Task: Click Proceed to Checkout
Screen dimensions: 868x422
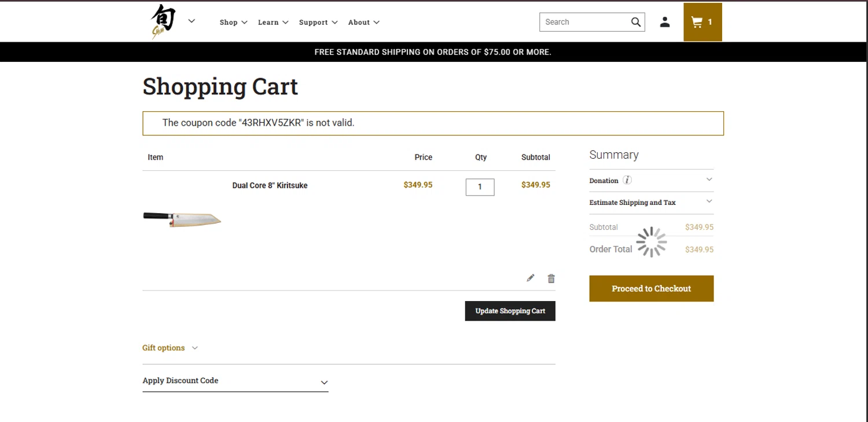Action: [651, 288]
